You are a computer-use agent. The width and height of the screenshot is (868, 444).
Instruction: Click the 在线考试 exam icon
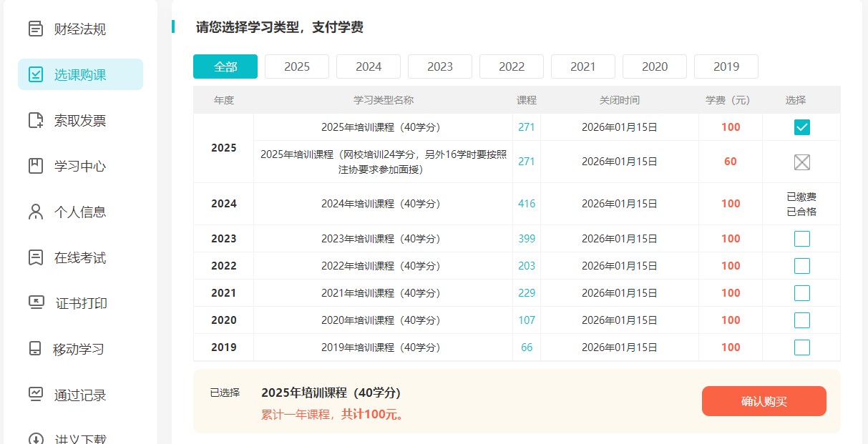coord(35,257)
